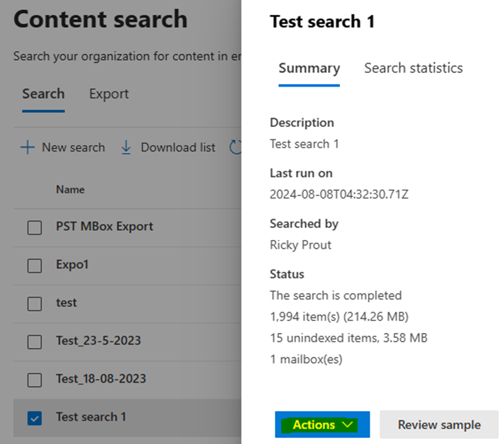Open the Actions dropdown menu

(x=322, y=425)
